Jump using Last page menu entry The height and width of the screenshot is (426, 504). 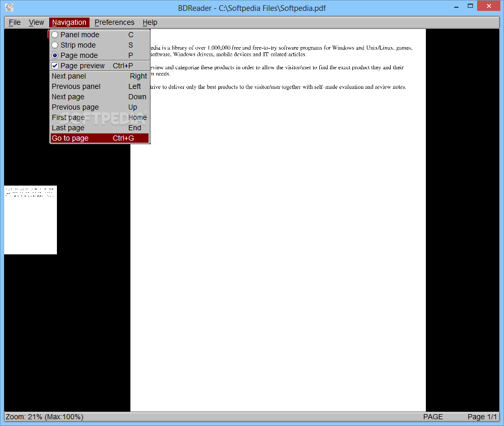[x=99, y=128]
